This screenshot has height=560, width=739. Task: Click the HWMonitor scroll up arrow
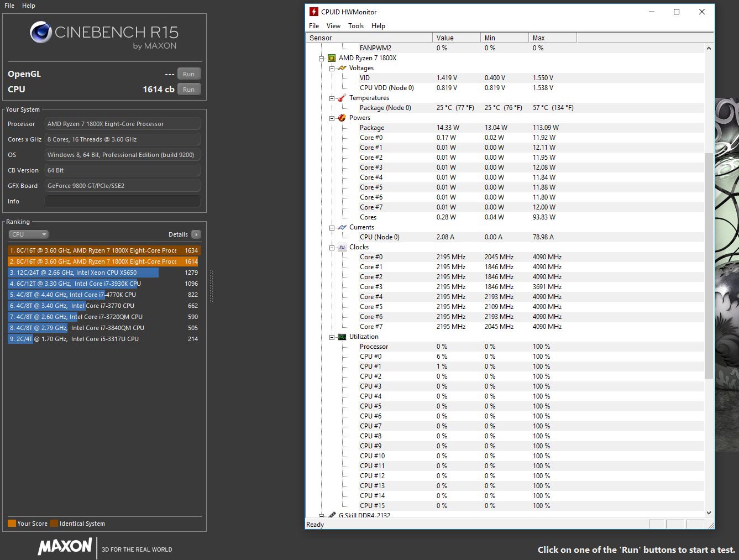(x=709, y=48)
